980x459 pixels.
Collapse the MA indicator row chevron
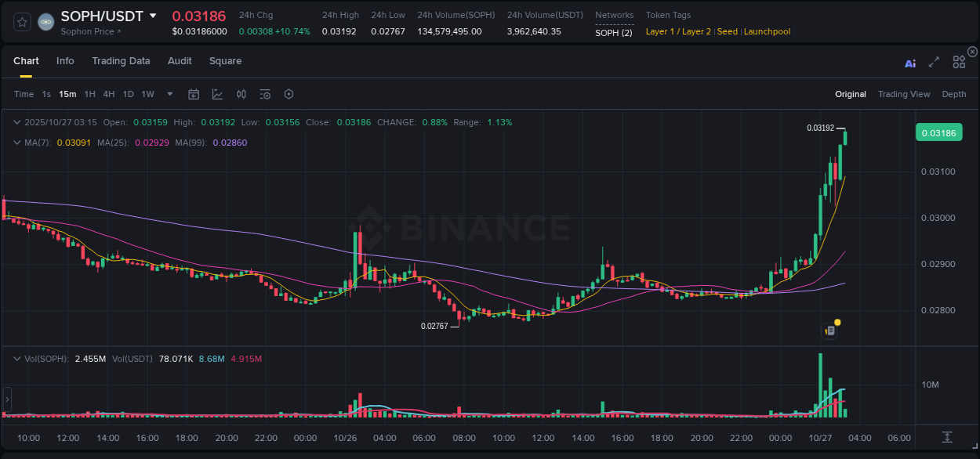(17, 142)
